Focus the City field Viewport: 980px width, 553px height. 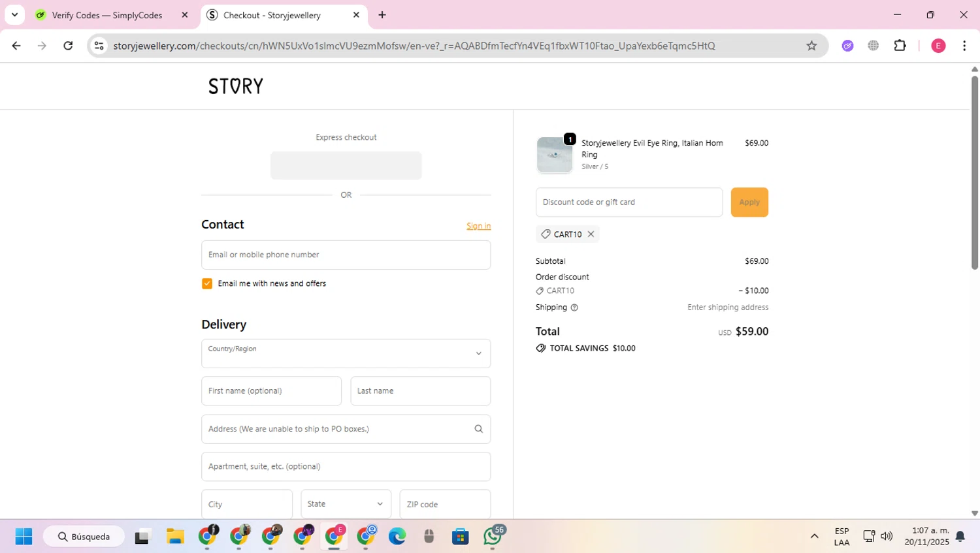(x=247, y=504)
